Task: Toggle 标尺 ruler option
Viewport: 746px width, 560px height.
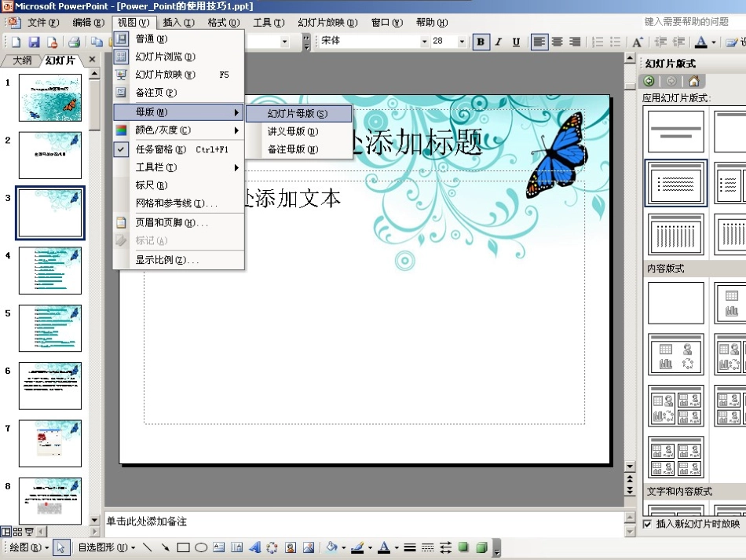Action: point(178,185)
